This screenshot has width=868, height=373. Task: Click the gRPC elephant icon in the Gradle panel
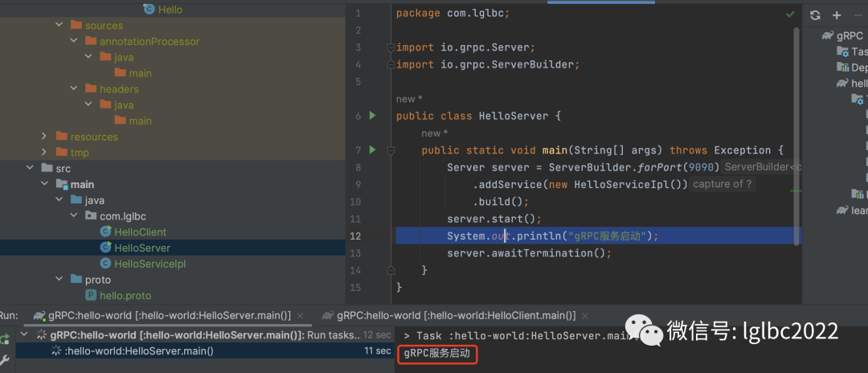(x=828, y=35)
